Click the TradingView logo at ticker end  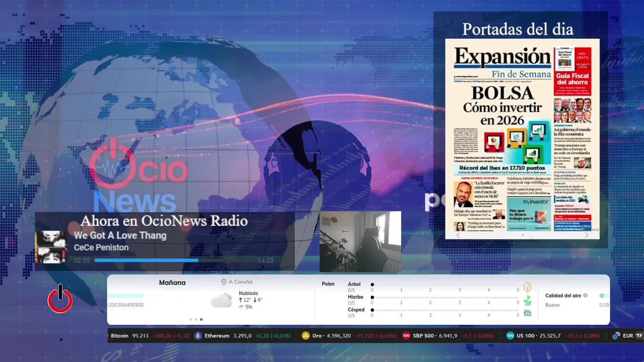(x=639, y=336)
